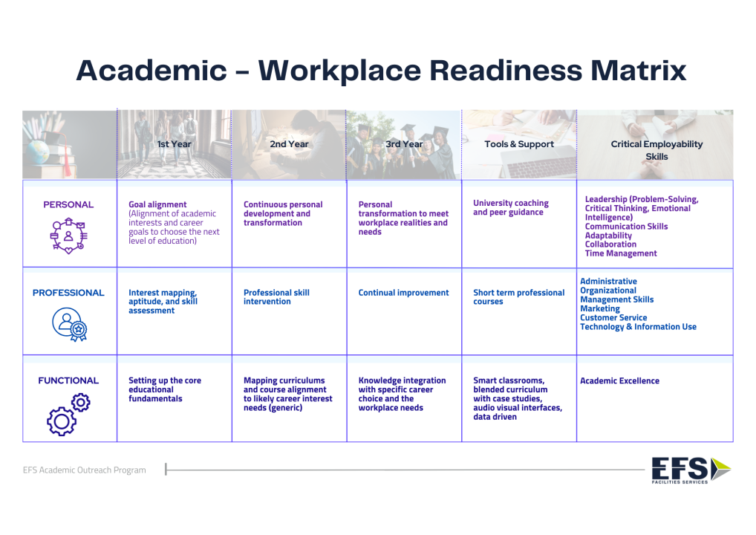Screen dimensions: 756x535
Task: Click the EFS Facilities Services logo
Action: point(691,470)
